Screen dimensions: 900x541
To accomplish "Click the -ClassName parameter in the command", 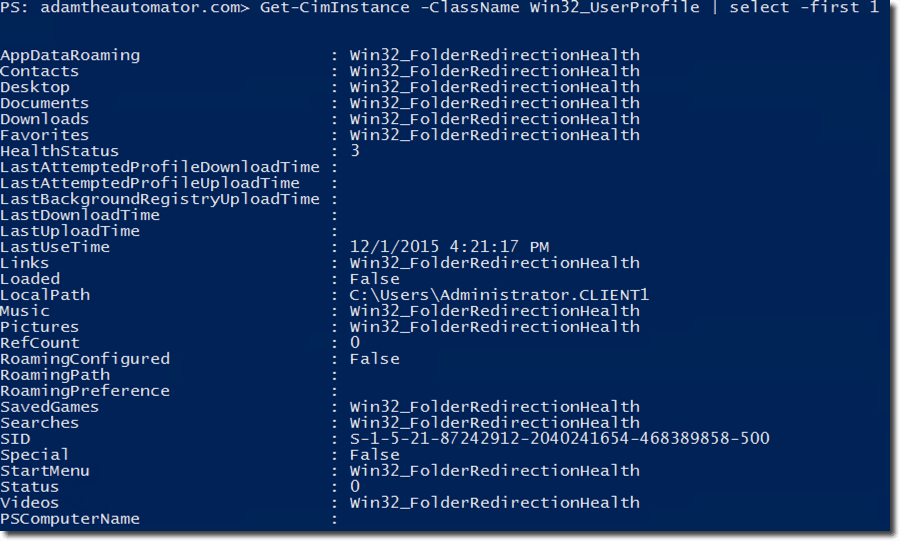I will point(475,8).
